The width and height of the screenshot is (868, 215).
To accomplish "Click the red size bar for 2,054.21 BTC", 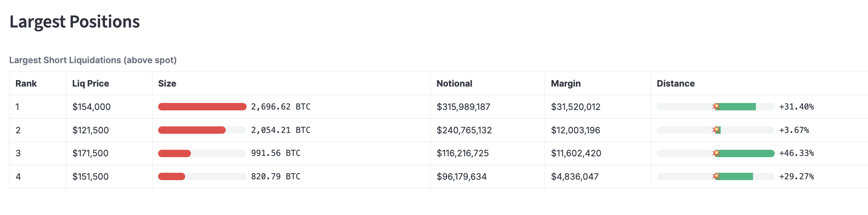I will coord(192,130).
